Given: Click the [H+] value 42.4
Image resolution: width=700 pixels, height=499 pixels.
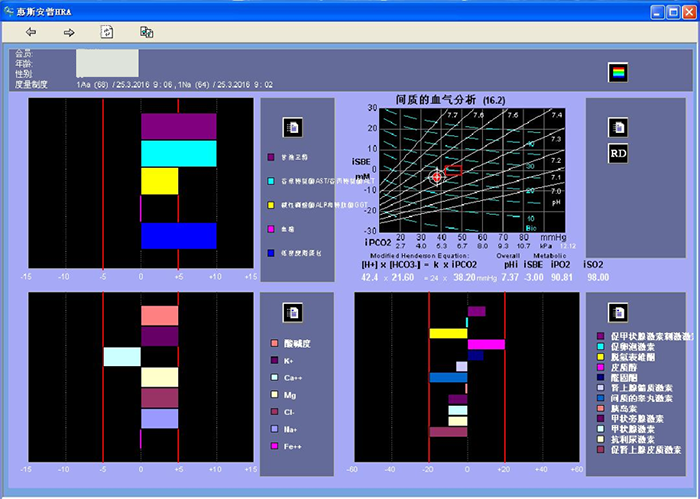Looking at the screenshot, I should click(x=370, y=278).
